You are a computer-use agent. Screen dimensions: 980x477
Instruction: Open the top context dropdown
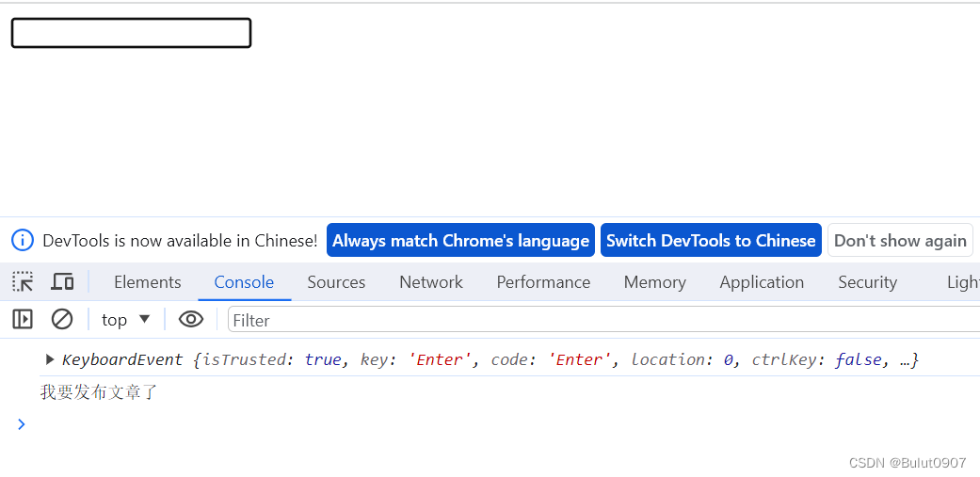126,320
